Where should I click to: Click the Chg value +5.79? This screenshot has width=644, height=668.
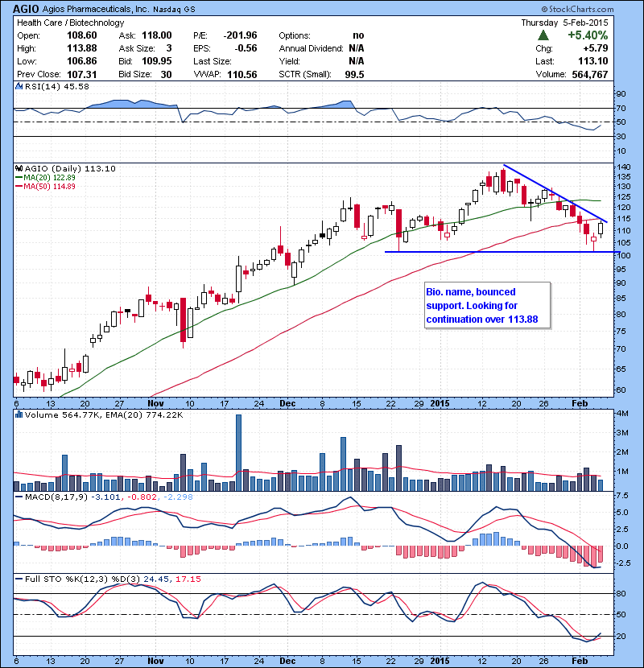coord(596,48)
